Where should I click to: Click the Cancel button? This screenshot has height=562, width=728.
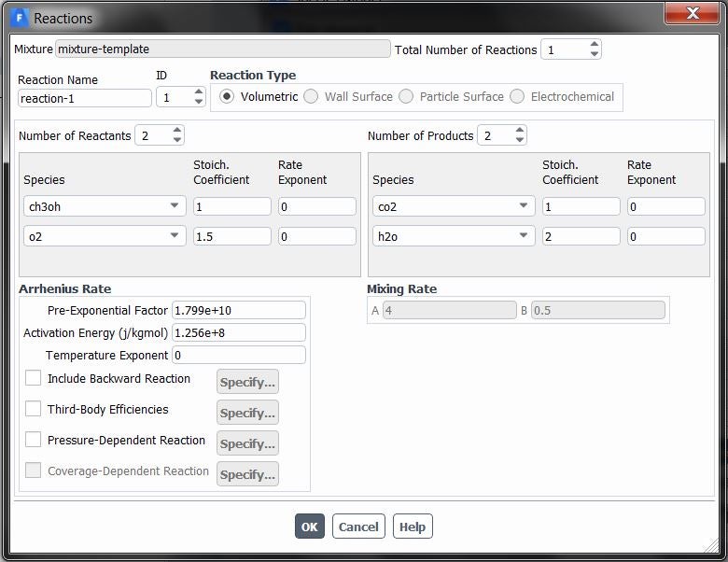(358, 527)
